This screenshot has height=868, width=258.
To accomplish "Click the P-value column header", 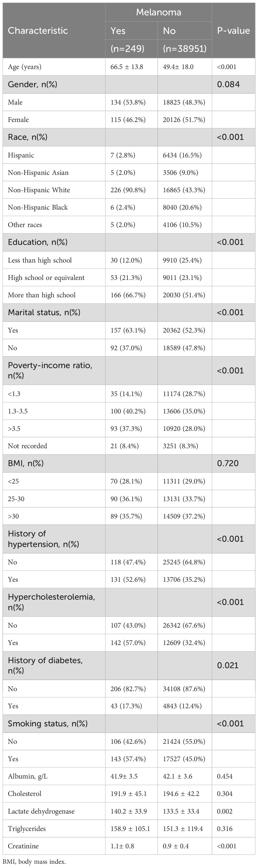I will 233,31.
